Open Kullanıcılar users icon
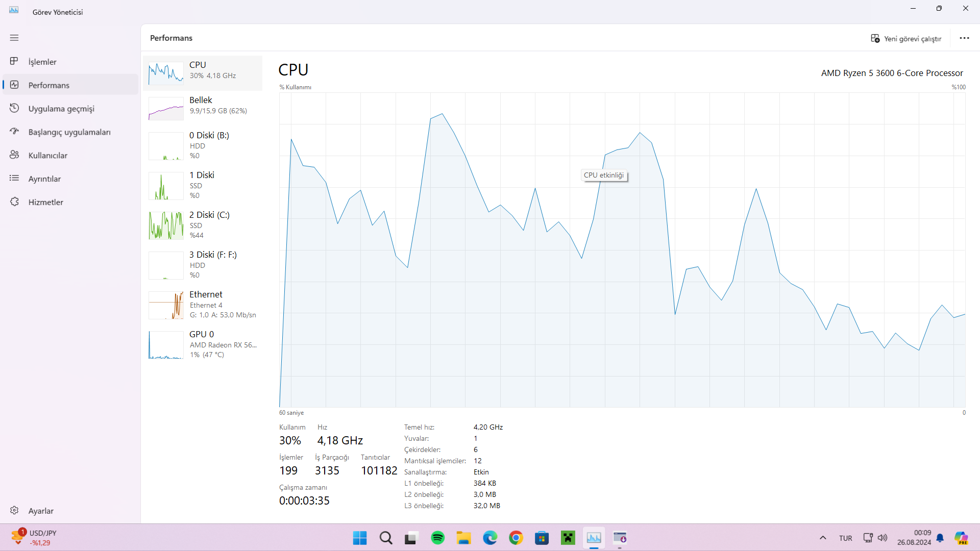 pyautogui.click(x=14, y=155)
